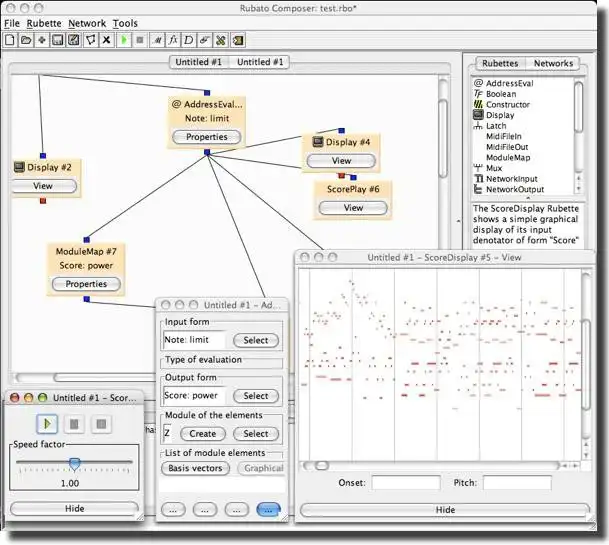Click the crossed-tools preferences toolbar icon
This screenshot has width=609, height=545.
tap(221, 40)
